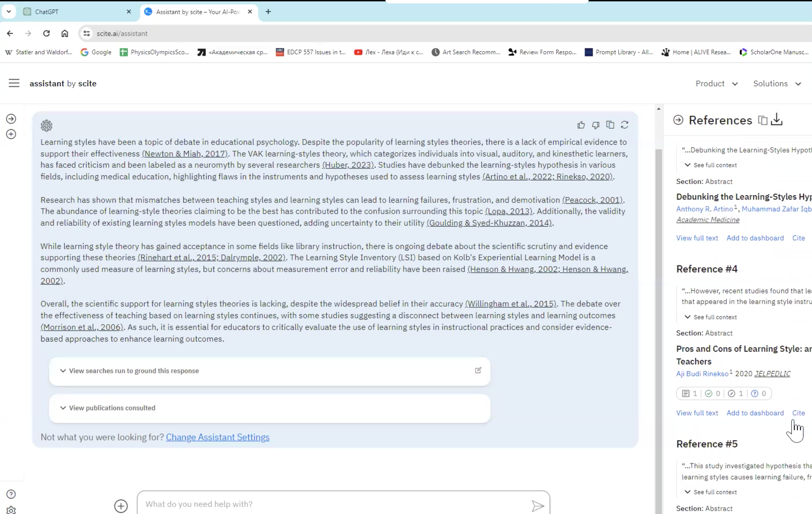Expand View searches run to ground this response
The width and height of the screenshot is (812, 514).
[x=134, y=371]
